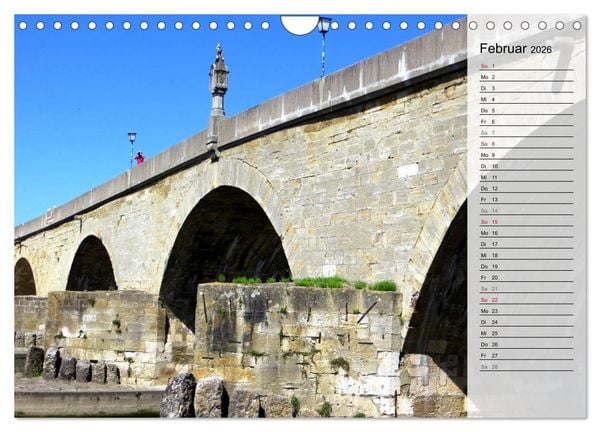
Task: Select the 'Sa 7' calendar row
Action: [x=527, y=132]
